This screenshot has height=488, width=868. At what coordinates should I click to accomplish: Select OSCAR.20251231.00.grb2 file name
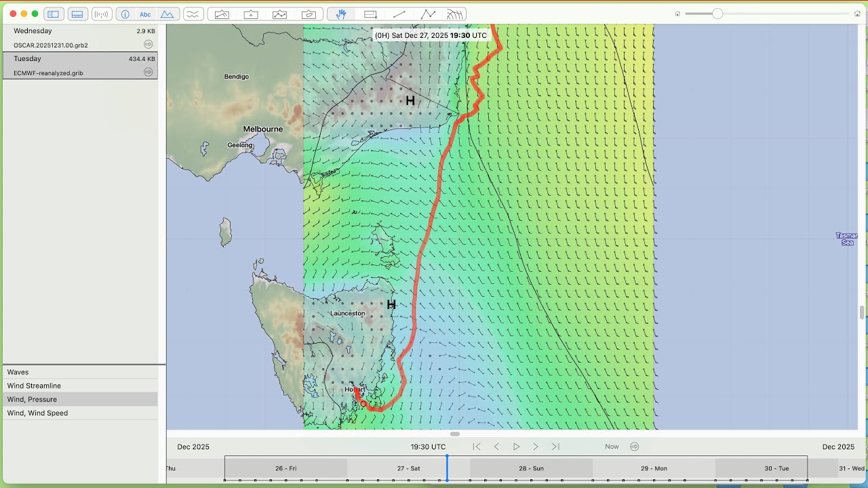point(51,45)
